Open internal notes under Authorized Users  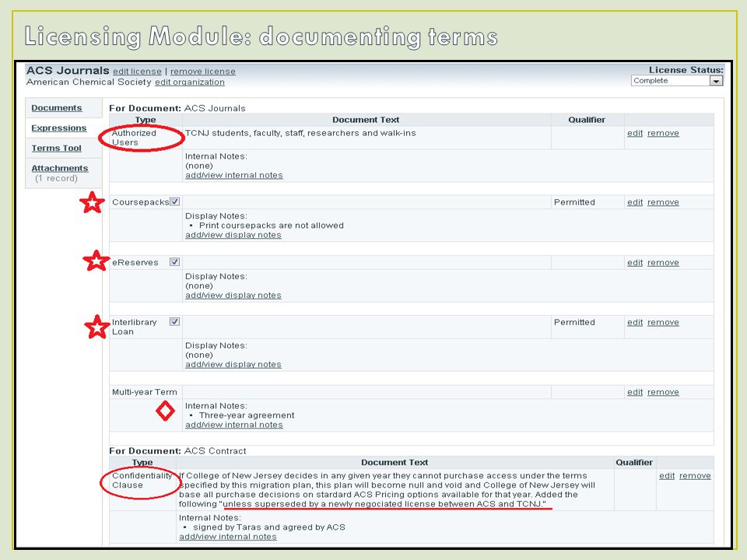234,175
